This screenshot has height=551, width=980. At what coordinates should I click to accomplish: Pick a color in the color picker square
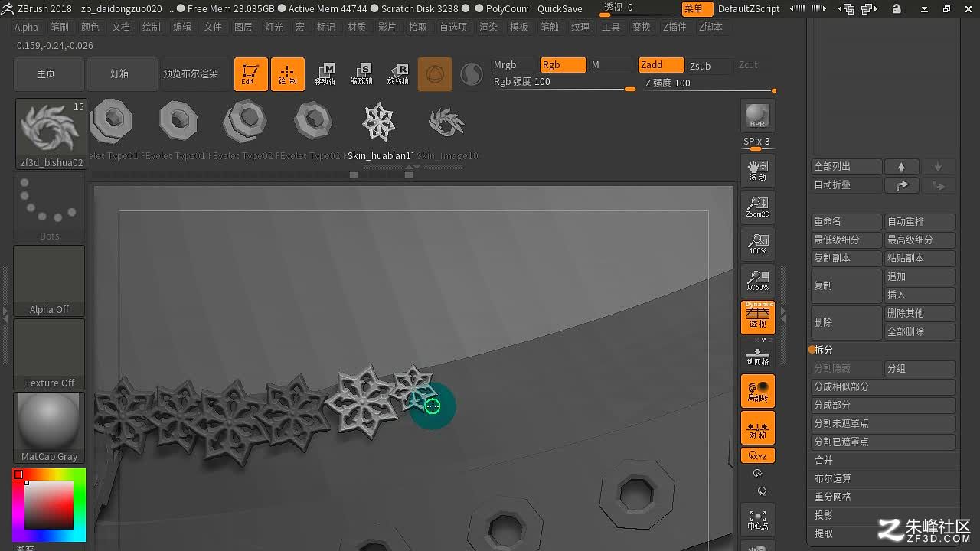pyautogui.click(x=49, y=505)
